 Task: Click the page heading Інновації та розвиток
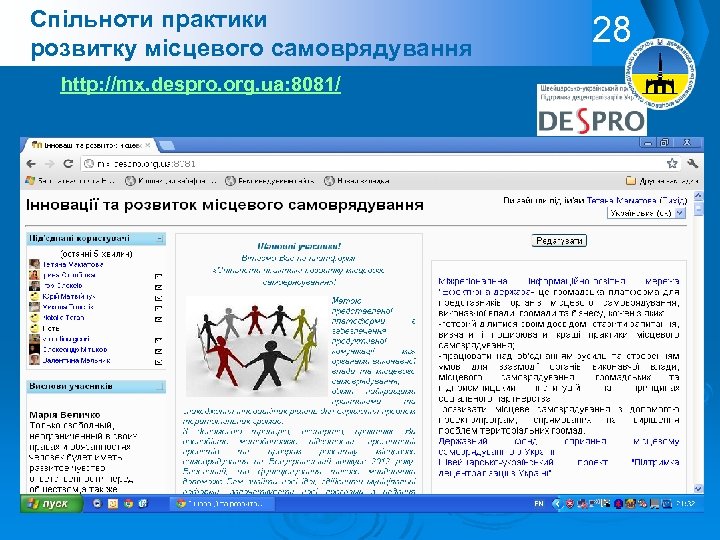pyautogui.click(x=225, y=205)
